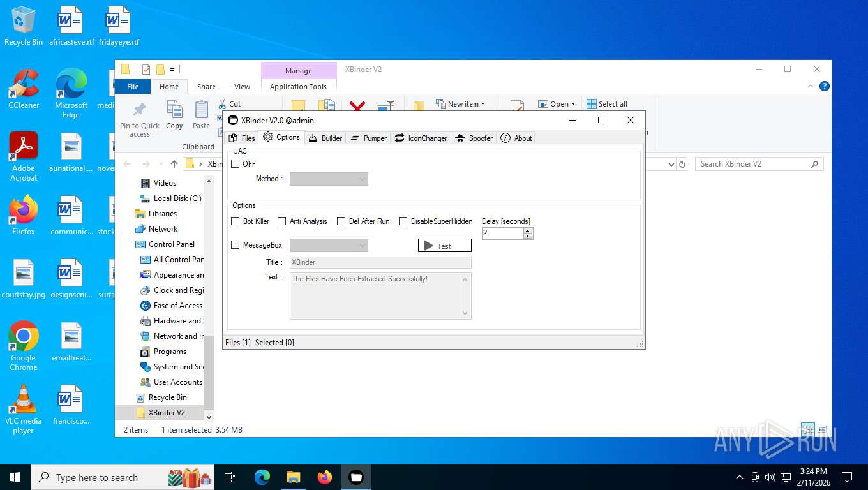Click the Windows Start button
This screenshot has width=868, height=490.
[15, 477]
